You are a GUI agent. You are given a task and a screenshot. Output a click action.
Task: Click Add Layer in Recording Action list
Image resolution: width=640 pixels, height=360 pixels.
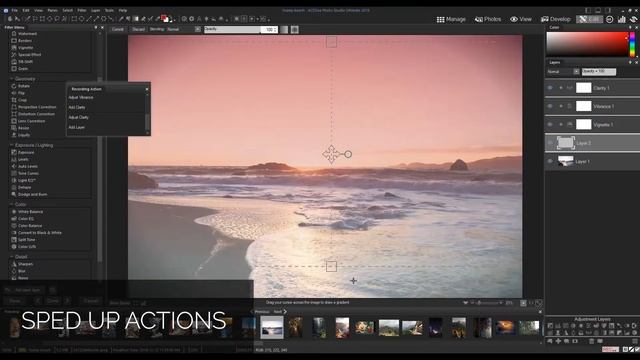(x=77, y=127)
